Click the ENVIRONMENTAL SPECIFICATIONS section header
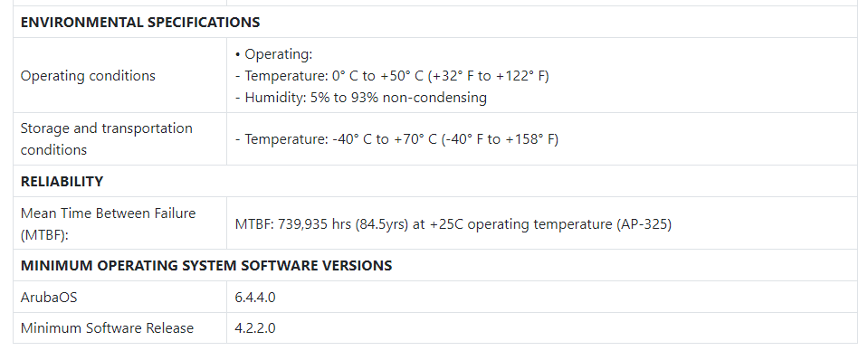This screenshot has height=360, width=868. [140, 22]
